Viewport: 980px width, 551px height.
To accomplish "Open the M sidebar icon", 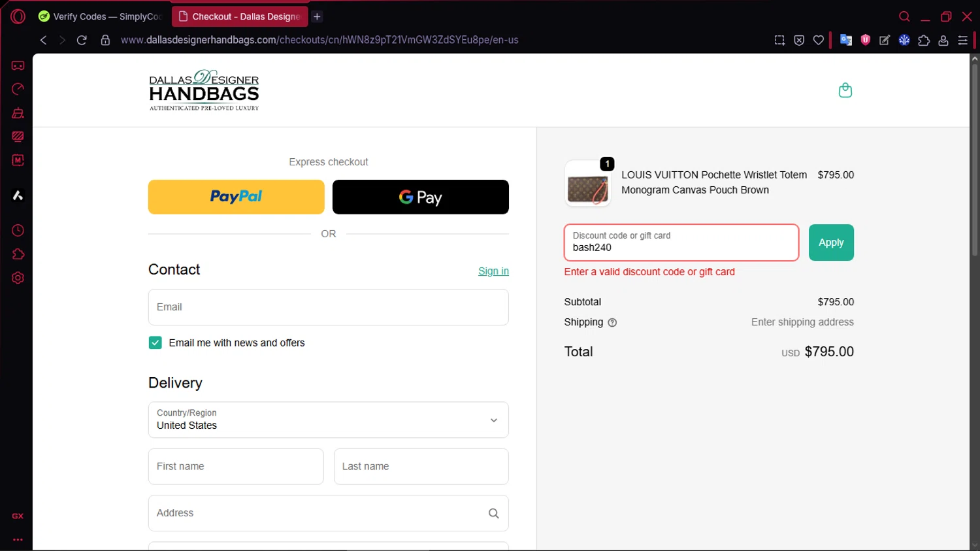I will click(x=18, y=160).
